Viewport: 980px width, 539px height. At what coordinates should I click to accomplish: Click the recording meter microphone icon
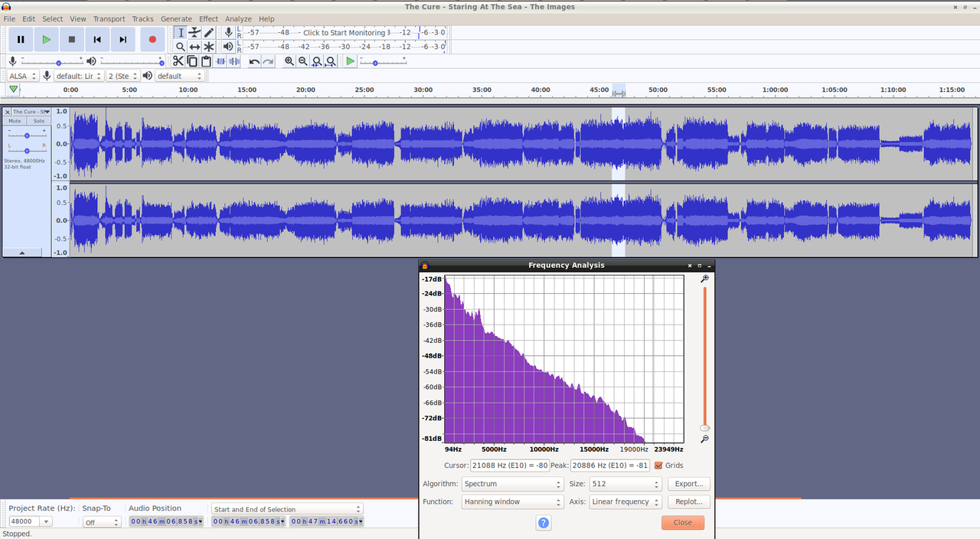pyautogui.click(x=228, y=32)
